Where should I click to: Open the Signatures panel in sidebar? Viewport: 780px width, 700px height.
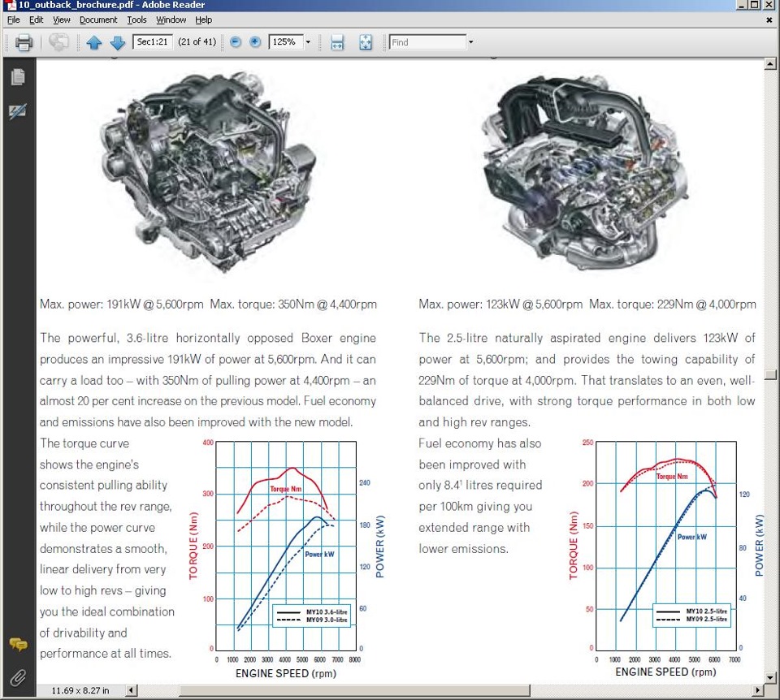18,111
